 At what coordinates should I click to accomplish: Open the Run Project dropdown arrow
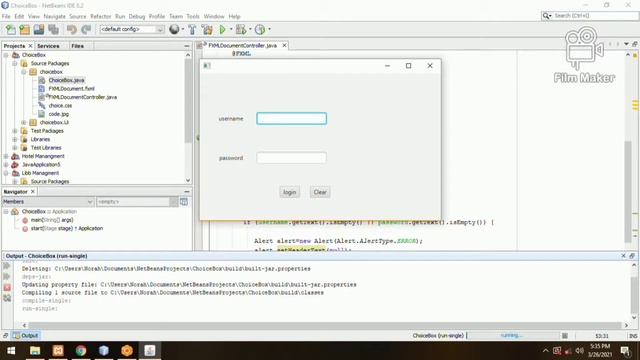pyautogui.click(x=231, y=29)
